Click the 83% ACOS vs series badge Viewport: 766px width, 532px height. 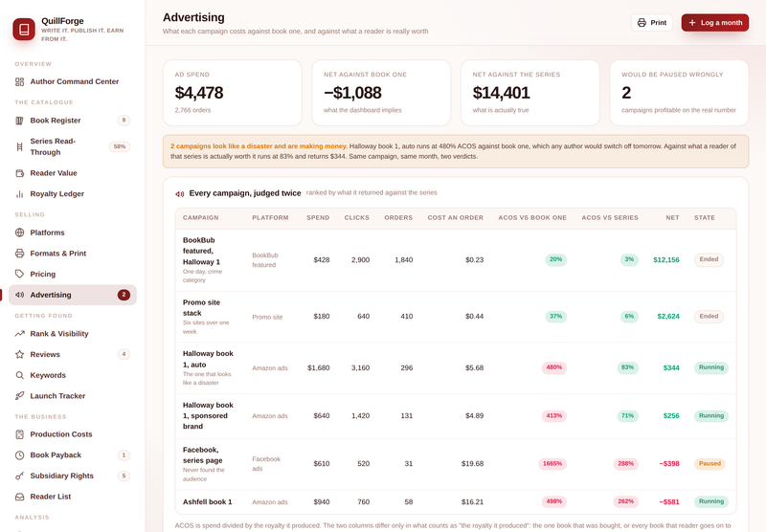point(627,367)
